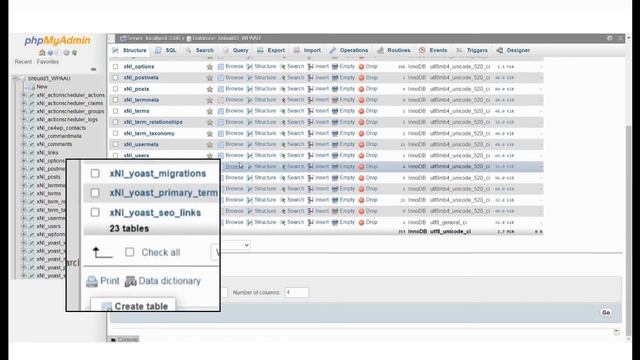Expand xNl_ce4wp_contacts in the sidebar
Image resolution: width=640 pixels, height=360 pixels.
click(x=24, y=128)
